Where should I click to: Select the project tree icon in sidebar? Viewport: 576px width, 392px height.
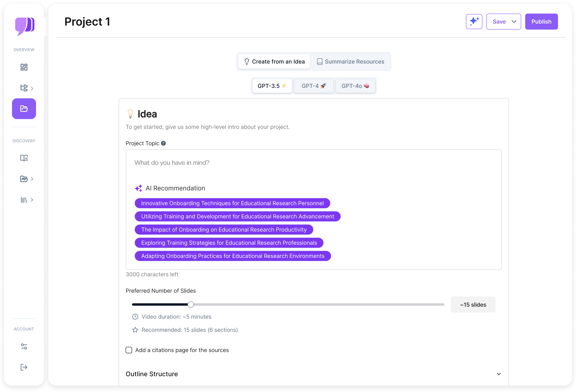pyautogui.click(x=24, y=88)
